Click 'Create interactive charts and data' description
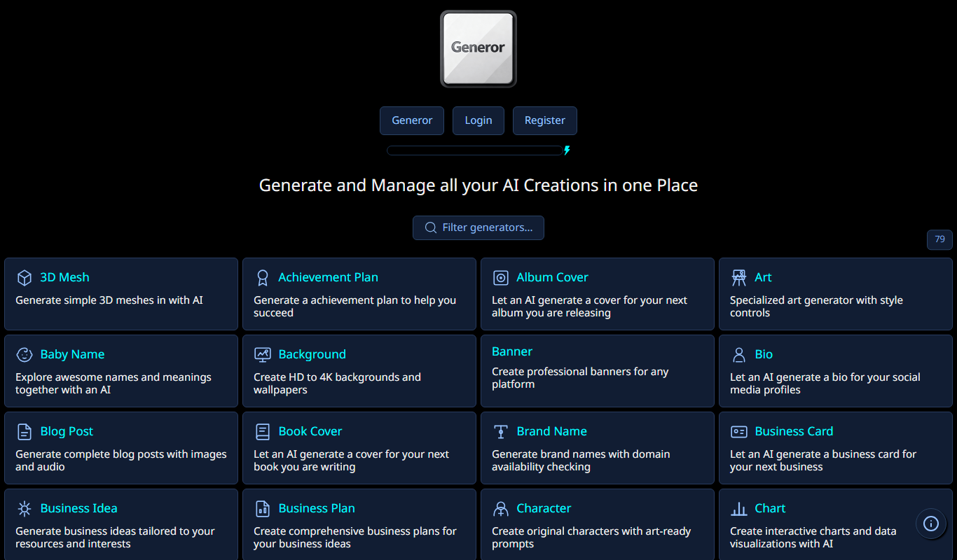The width and height of the screenshot is (957, 560). pos(813,538)
